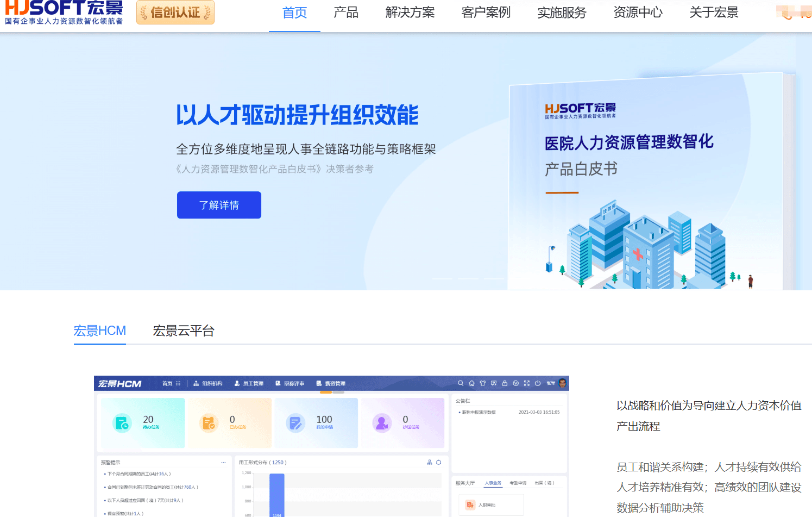Image resolution: width=812 pixels, height=517 pixels.
Task: Open 资源中心 in the top navigation
Action: point(638,13)
